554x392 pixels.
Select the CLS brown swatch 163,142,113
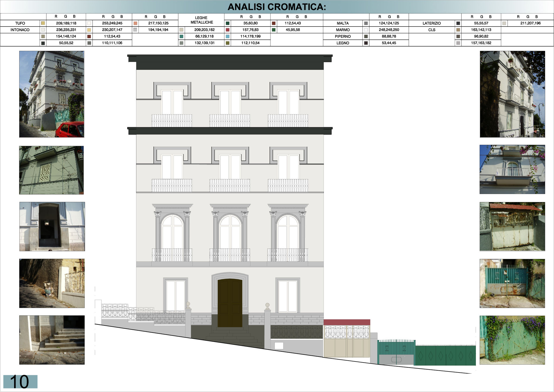tap(458, 30)
